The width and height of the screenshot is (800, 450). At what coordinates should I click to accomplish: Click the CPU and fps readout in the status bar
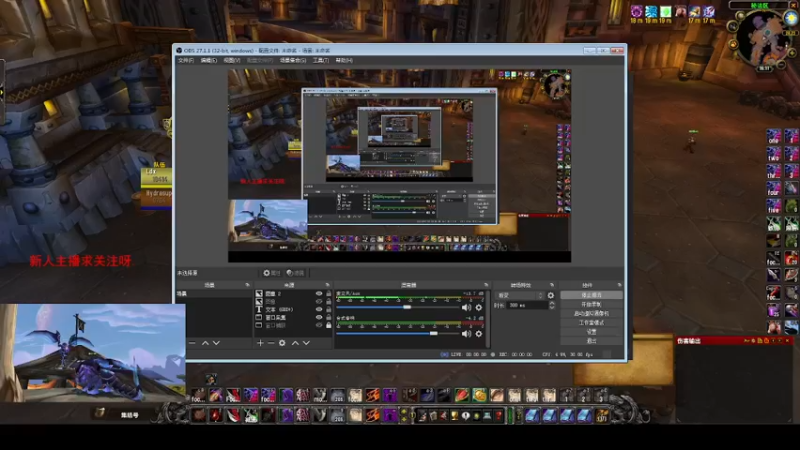click(567, 354)
